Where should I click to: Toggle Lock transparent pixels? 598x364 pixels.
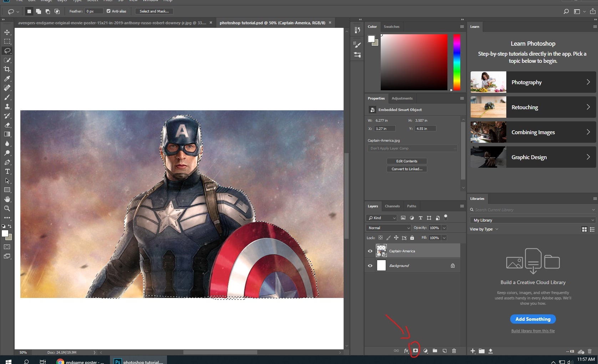point(380,238)
